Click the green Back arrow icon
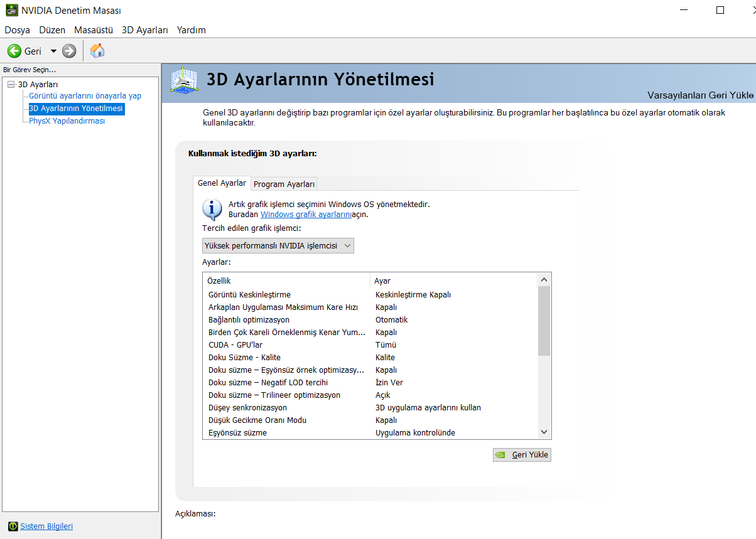756x539 pixels. (x=14, y=51)
